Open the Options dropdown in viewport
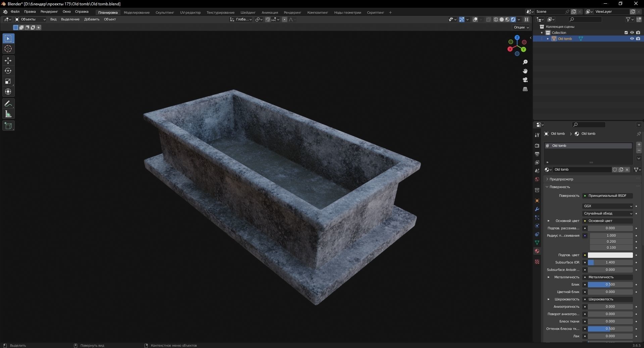 [x=521, y=27]
